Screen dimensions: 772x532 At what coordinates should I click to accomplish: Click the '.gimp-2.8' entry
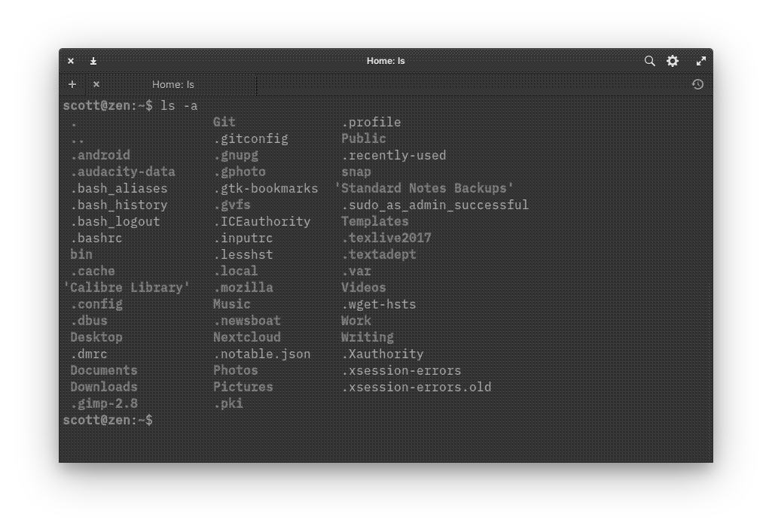pyautogui.click(x=104, y=403)
